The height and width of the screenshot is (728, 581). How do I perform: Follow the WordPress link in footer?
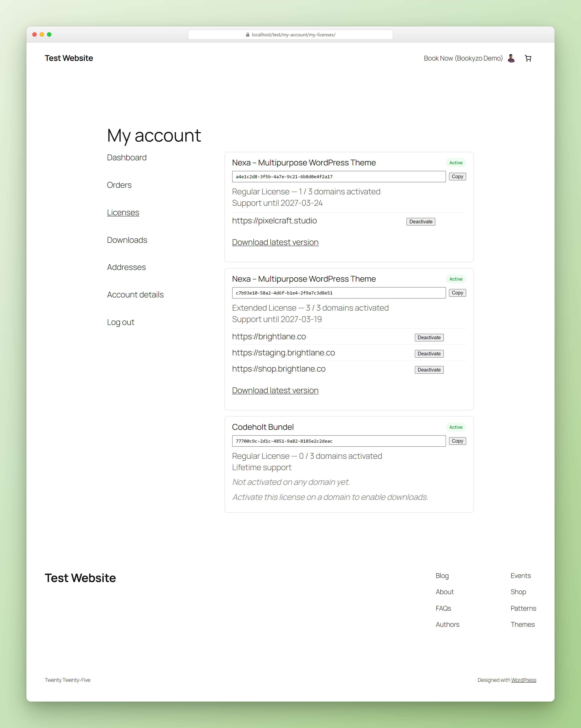point(524,680)
